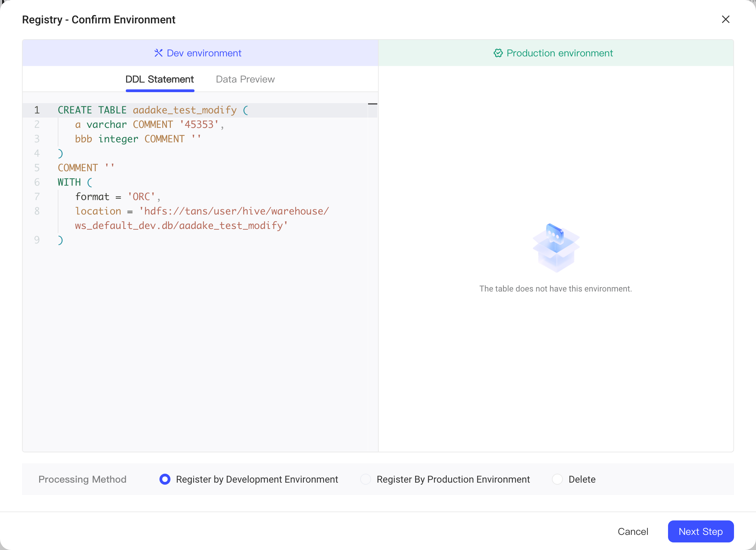756x550 pixels.
Task: Click the Dev environment tools icon
Action: [x=158, y=53]
